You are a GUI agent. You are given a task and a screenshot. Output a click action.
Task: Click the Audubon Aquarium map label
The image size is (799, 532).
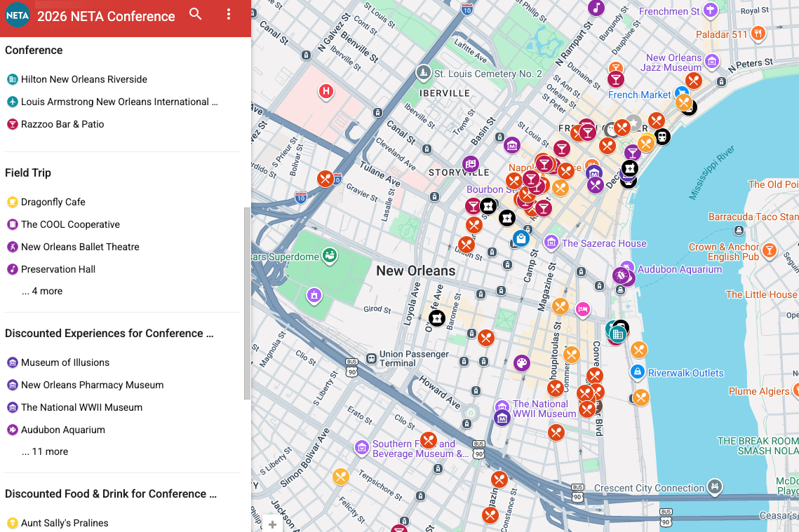click(x=680, y=269)
